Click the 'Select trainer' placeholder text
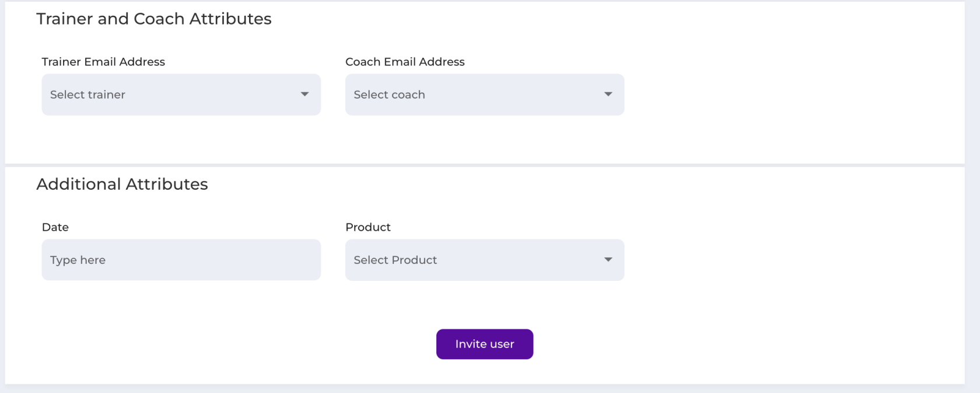The width and height of the screenshot is (980, 393). tap(87, 95)
